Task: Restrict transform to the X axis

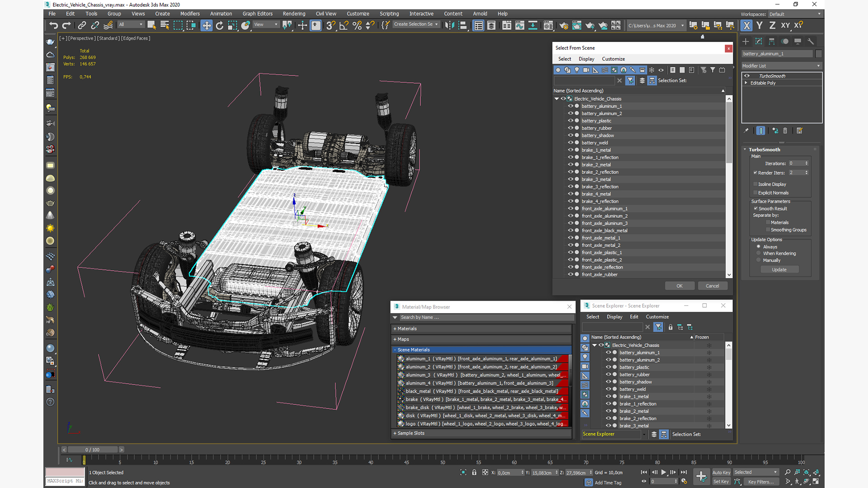Action: (x=746, y=25)
